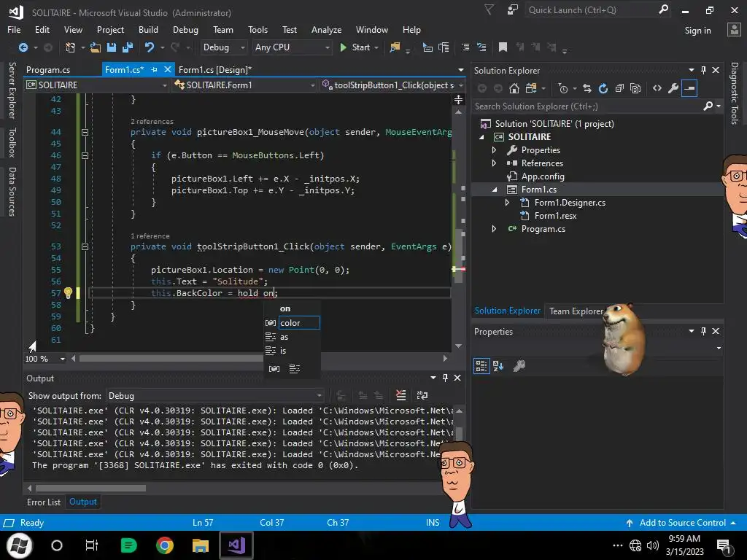Click the decrease indent toolbar icon
Screen dimensions: 747x560
[x=465, y=47]
